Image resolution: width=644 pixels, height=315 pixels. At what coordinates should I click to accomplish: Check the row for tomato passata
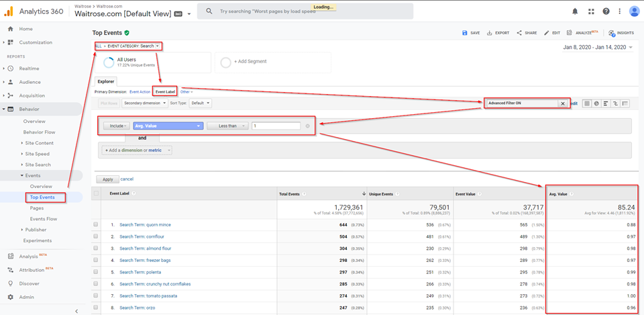tap(96, 296)
